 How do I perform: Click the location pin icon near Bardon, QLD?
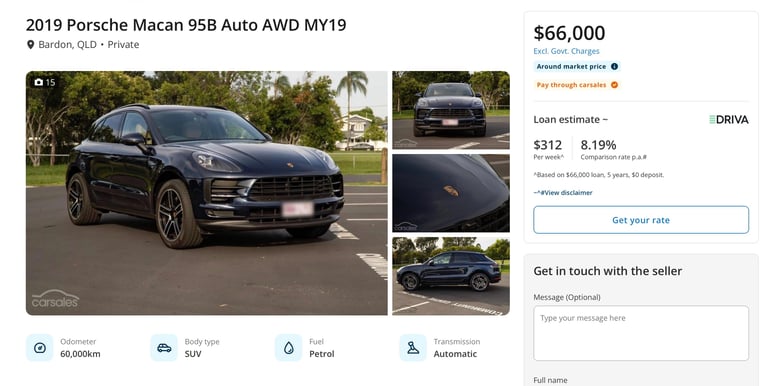pos(30,45)
